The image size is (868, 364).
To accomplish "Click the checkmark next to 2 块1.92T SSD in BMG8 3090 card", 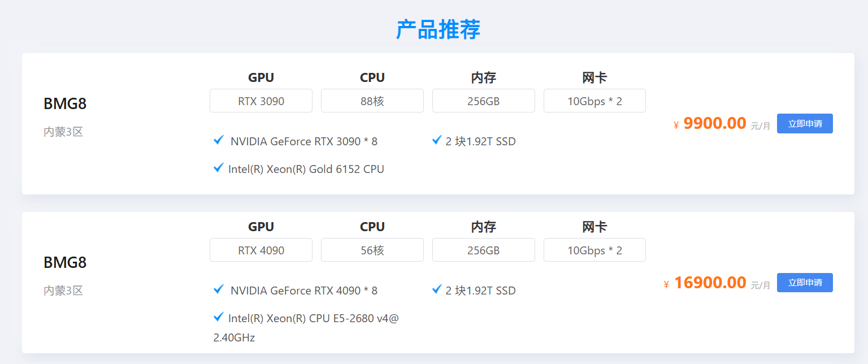I will 436,140.
